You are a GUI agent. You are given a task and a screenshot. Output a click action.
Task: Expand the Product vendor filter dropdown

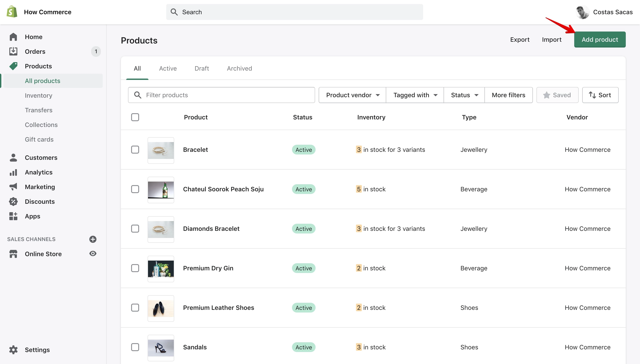pos(352,95)
